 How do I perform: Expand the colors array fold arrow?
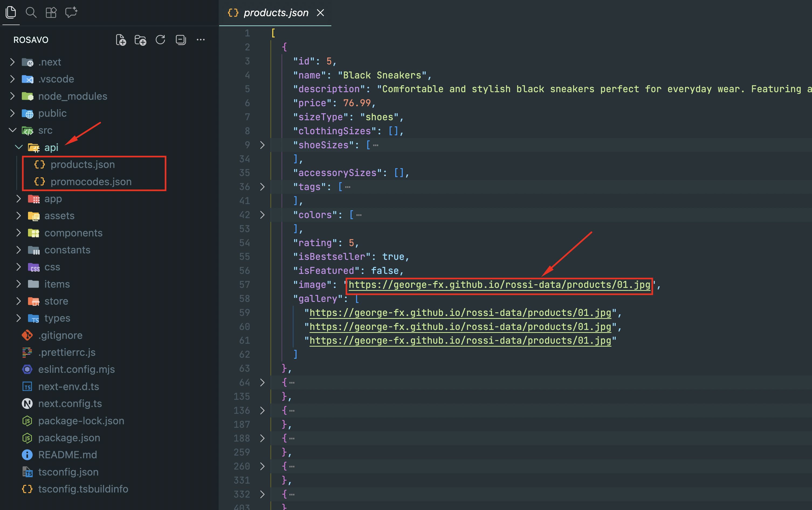262,215
